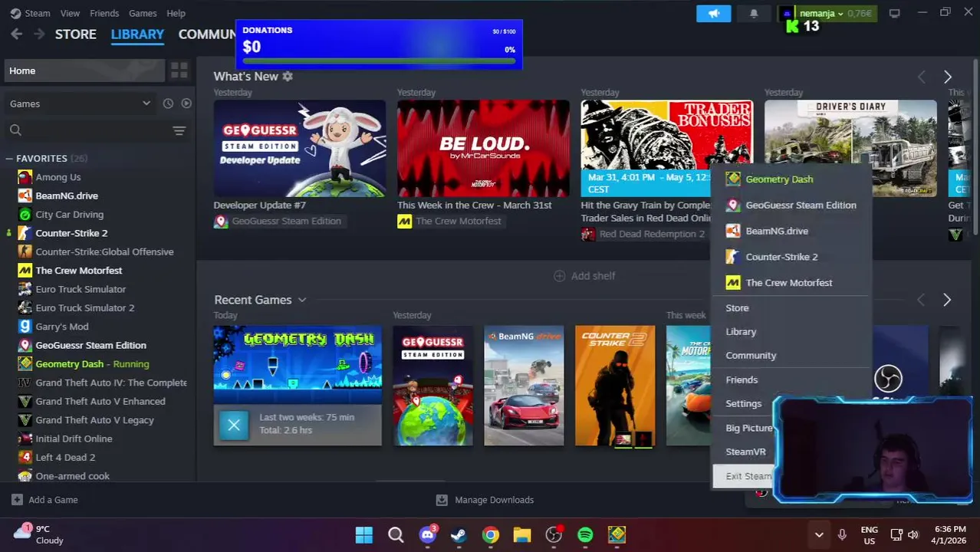Open the STORE tab
The image size is (980, 552).
click(x=75, y=34)
